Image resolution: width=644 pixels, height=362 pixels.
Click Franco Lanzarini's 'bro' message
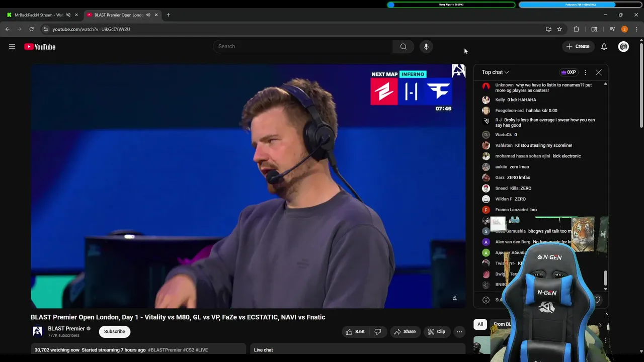click(533, 210)
